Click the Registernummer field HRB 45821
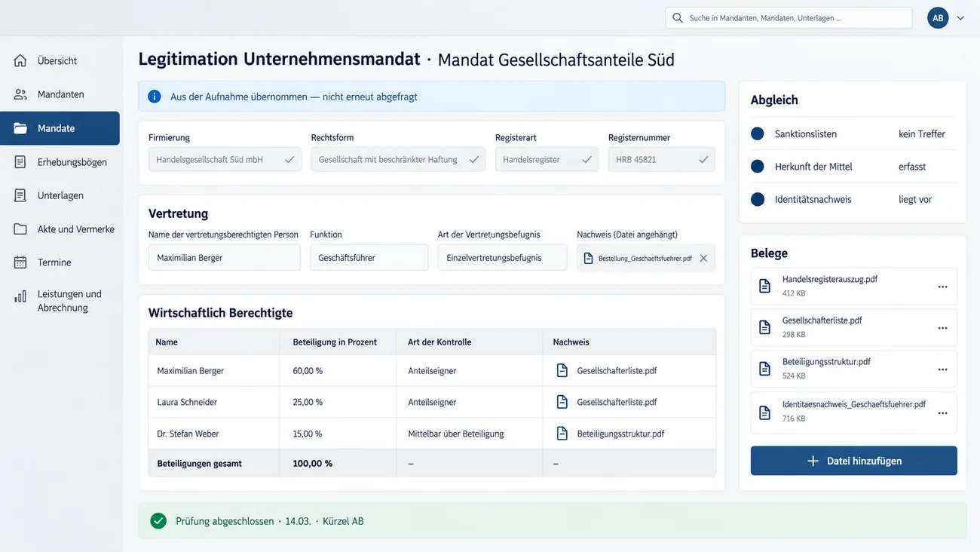980x552 pixels. (x=662, y=160)
